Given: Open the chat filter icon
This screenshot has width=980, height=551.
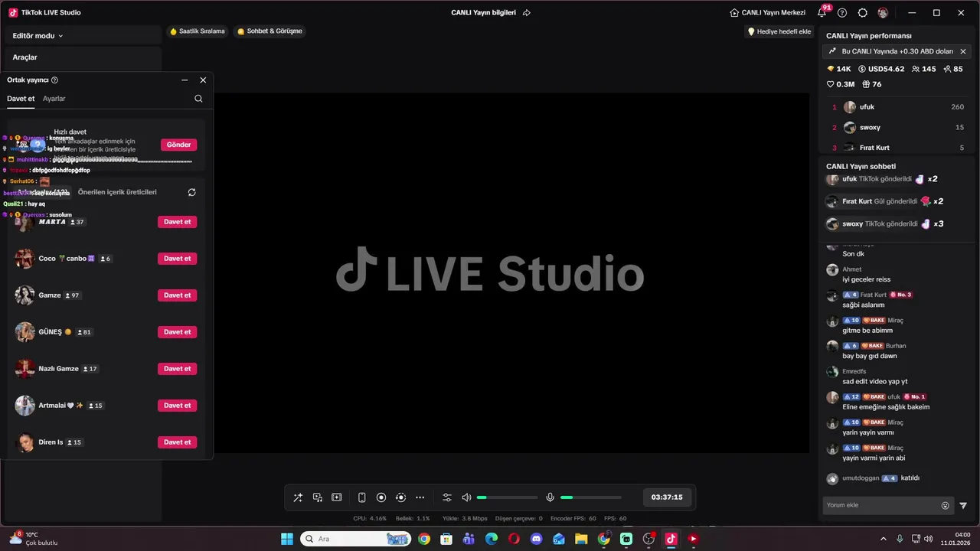Looking at the screenshot, I should pyautogui.click(x=963, y=505).
